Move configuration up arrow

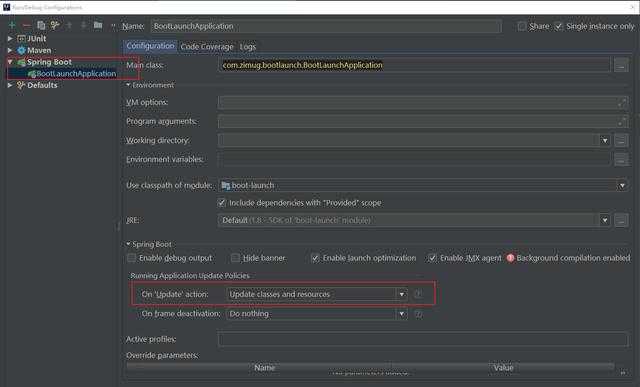tap(69, 25)
